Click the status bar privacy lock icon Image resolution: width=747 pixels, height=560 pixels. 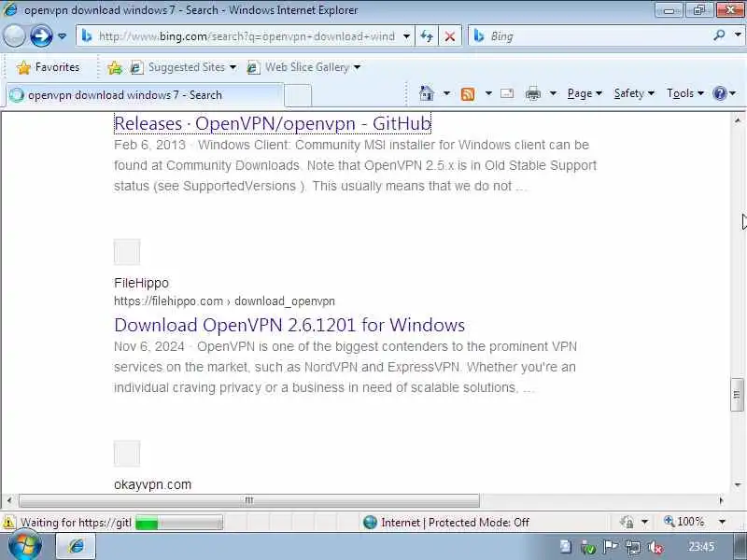[x=627, y=523]
